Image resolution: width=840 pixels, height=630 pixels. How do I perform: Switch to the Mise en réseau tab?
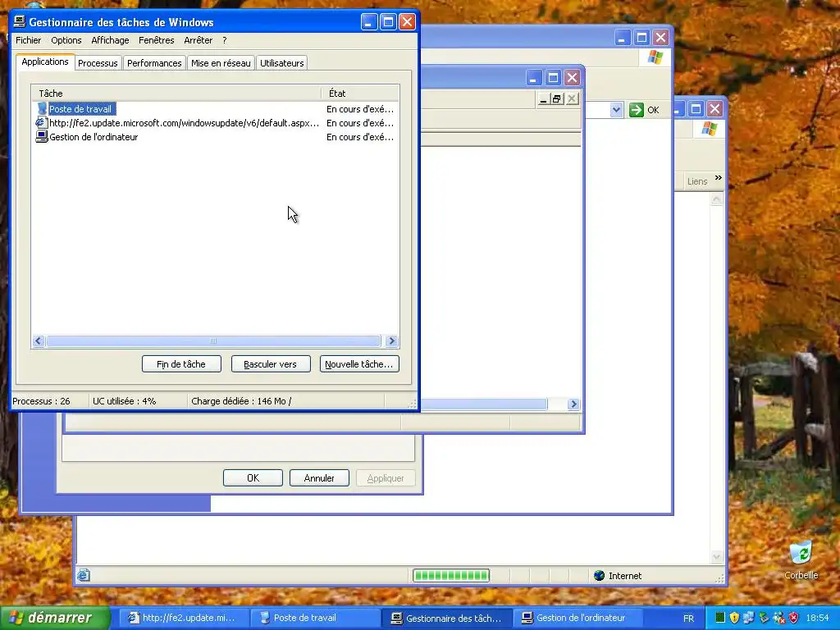point(221,63)
